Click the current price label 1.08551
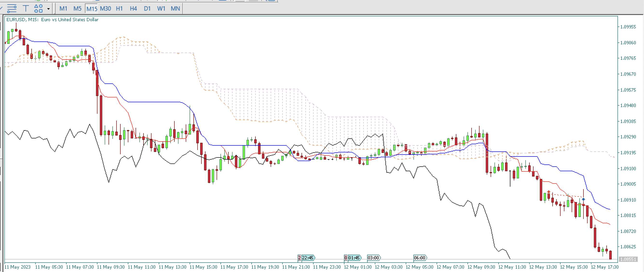This screenshot has height=272, width=644. point(629,259)
